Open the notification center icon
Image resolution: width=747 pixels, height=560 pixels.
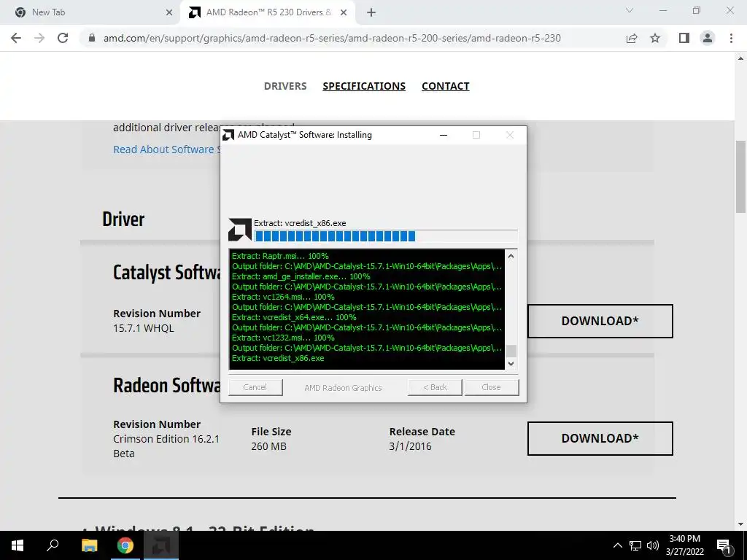pos(724,545)
